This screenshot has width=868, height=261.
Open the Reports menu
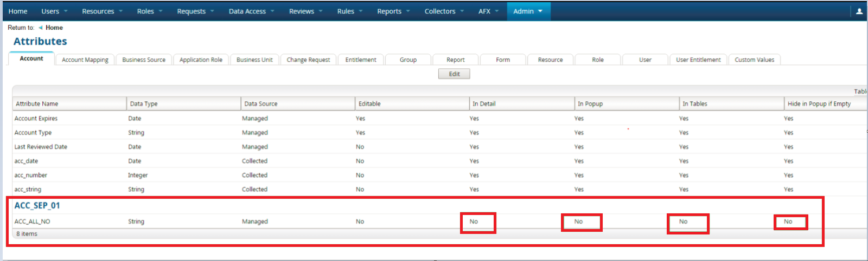coord(393,11)
